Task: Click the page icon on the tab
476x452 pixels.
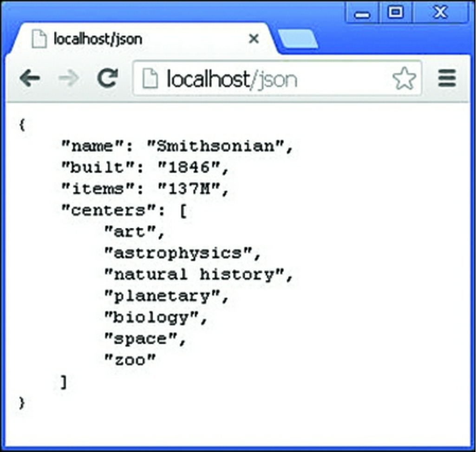Action: [39, 39]
